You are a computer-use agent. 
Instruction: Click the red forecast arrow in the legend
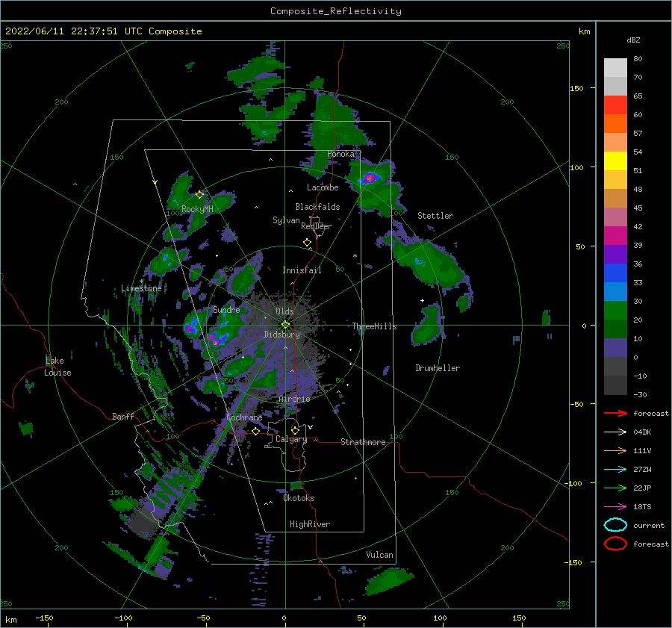pos(615,413)
